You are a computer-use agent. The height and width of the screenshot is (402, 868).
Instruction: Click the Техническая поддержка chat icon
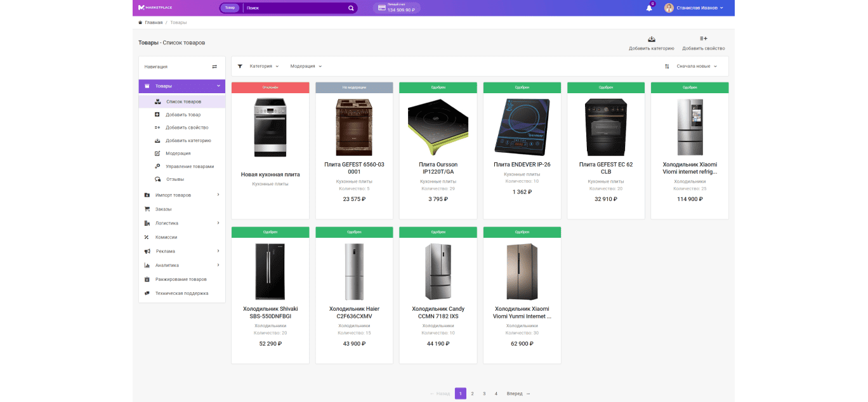pyautogui.click(x=147, y=293)
